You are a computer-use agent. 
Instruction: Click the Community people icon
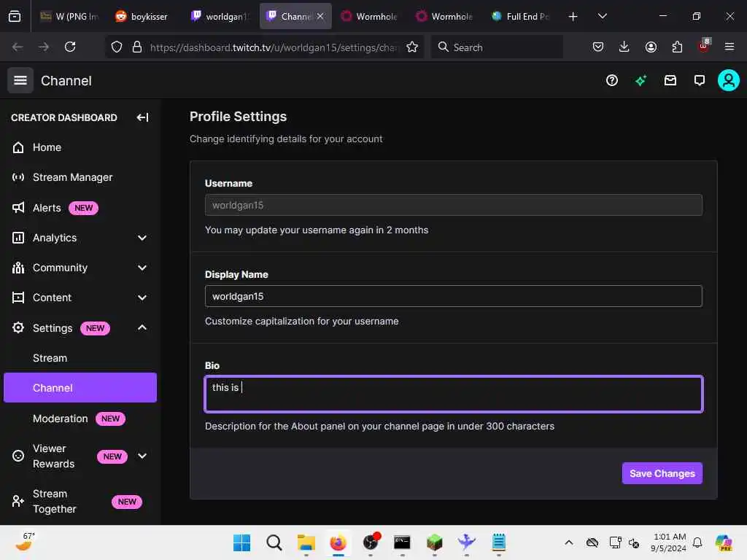click(x=18, y=268)
